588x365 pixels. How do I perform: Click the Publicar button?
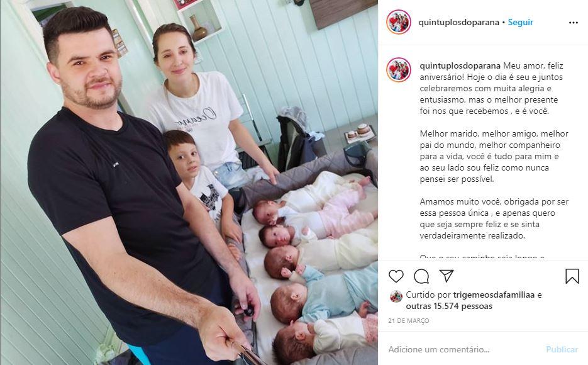562,349
